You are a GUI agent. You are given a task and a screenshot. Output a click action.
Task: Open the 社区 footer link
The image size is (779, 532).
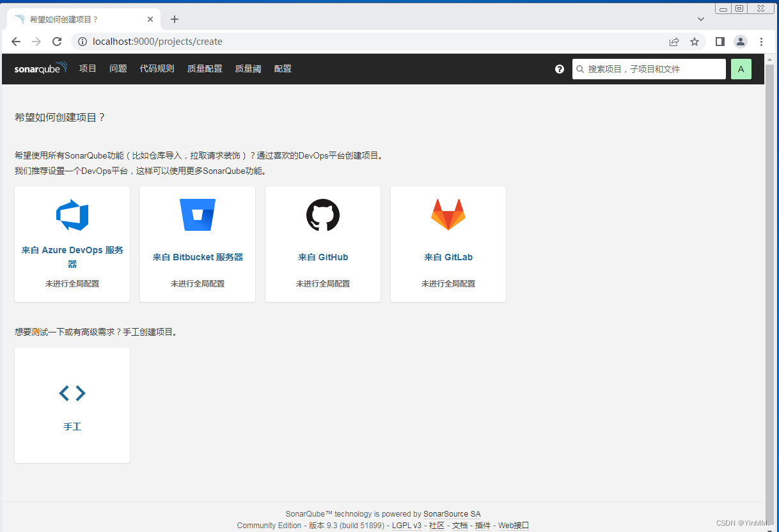point(437,526)
